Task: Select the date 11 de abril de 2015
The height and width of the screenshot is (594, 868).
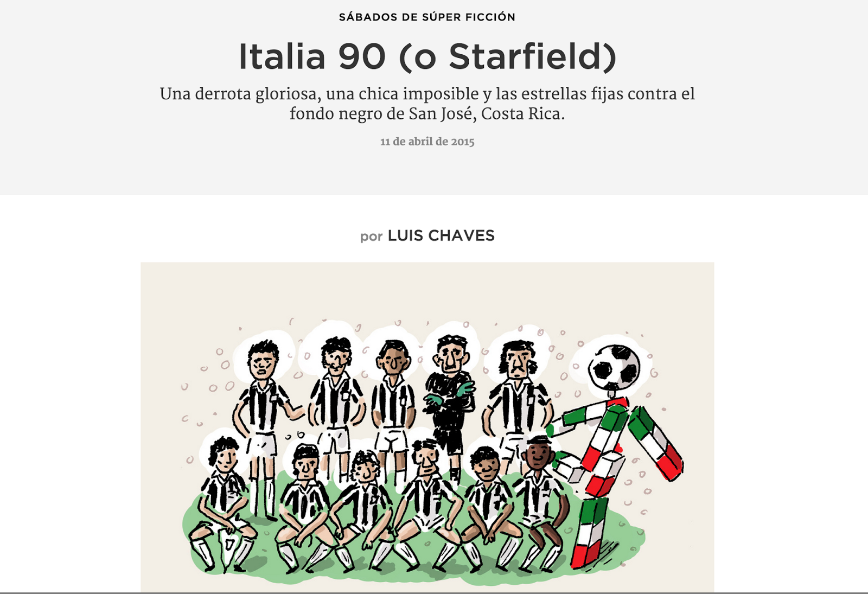Action: tap(427, 142)
